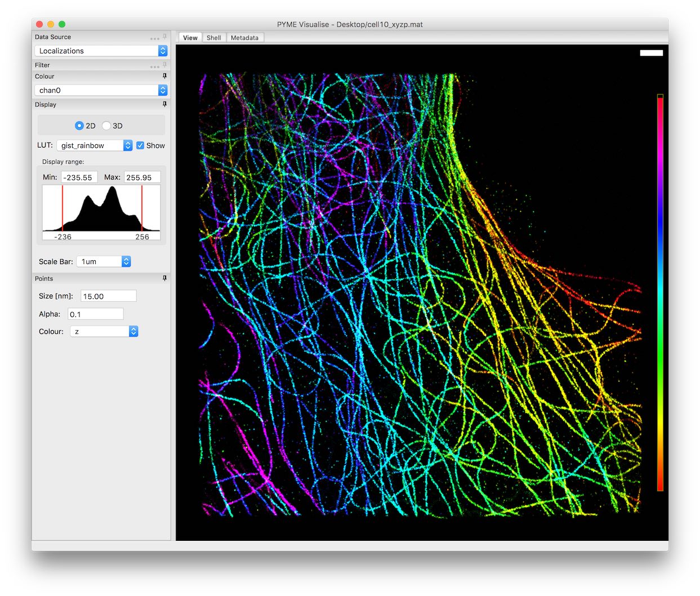
Task: Click the ellipsis dots in Filter header
Action: point(154,66)
